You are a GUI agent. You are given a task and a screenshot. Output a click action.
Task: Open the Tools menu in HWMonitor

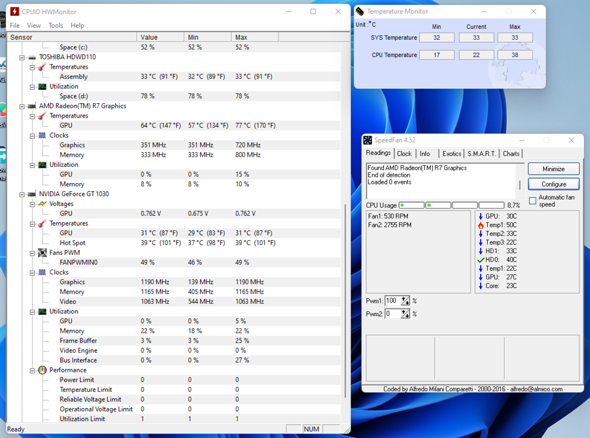[56, 26]
